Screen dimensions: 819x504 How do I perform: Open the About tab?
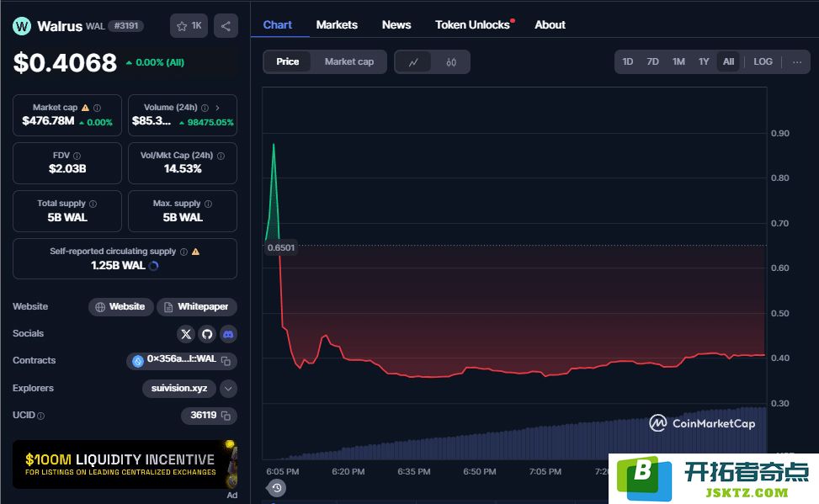pos(550,25)
